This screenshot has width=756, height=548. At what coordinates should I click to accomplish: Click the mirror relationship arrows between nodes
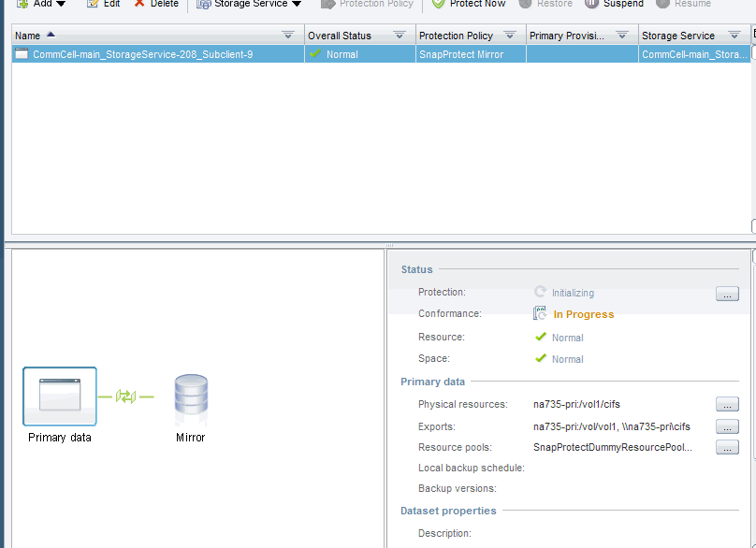(x=126, y=397)
